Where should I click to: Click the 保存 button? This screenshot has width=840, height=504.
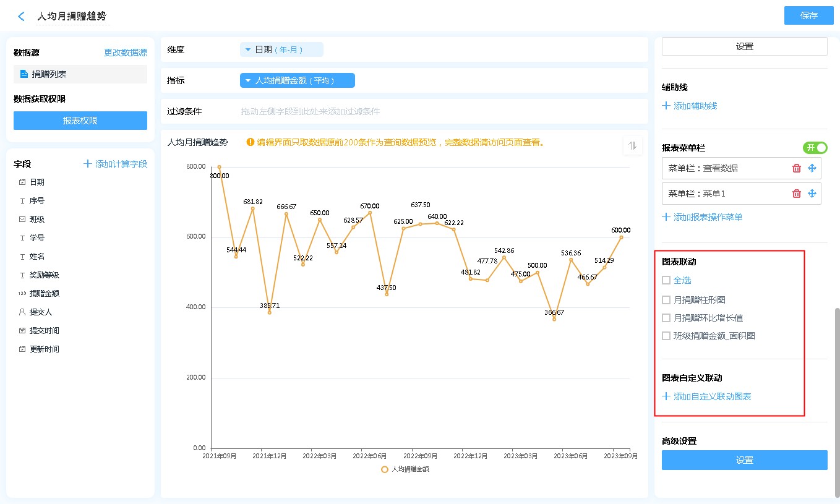808,15
